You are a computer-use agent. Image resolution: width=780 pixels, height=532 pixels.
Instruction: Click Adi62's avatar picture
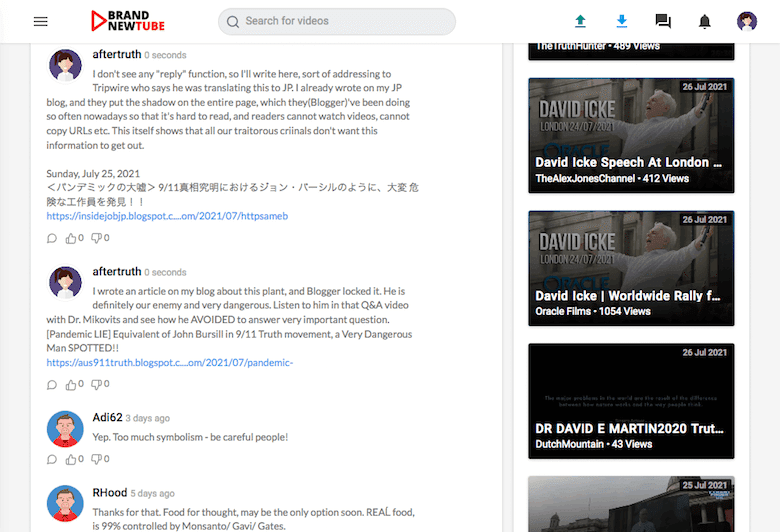tap(65, 429)
